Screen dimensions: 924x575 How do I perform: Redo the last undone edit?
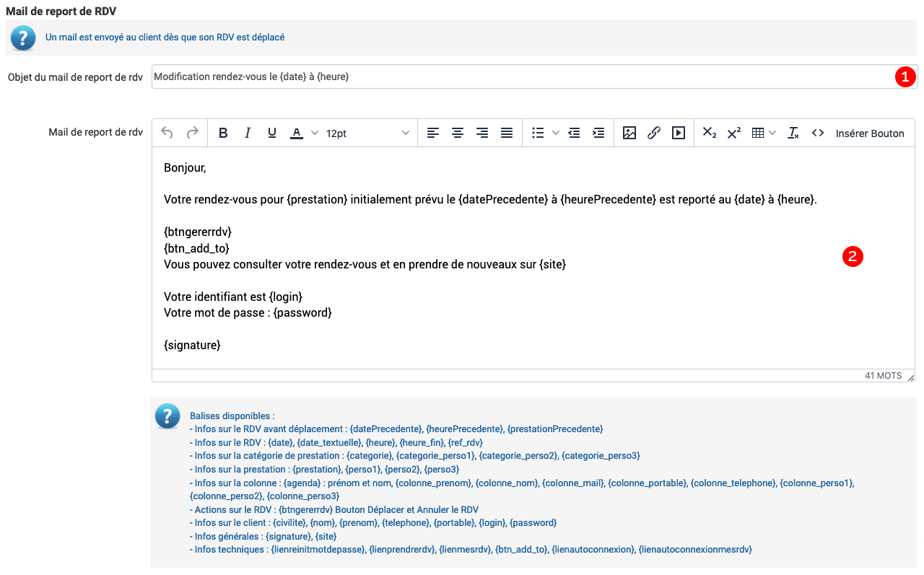click(x=193, y=133)
